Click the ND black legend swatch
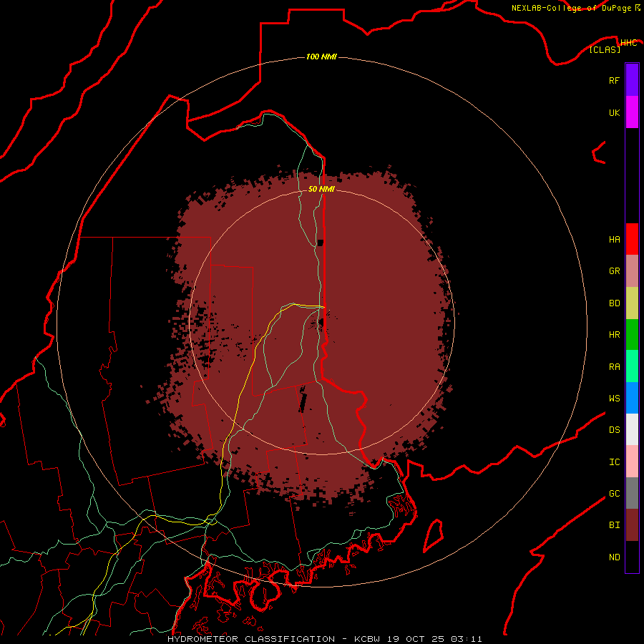The width and height of the screenshot is (644, 644). tap(632, 557)
